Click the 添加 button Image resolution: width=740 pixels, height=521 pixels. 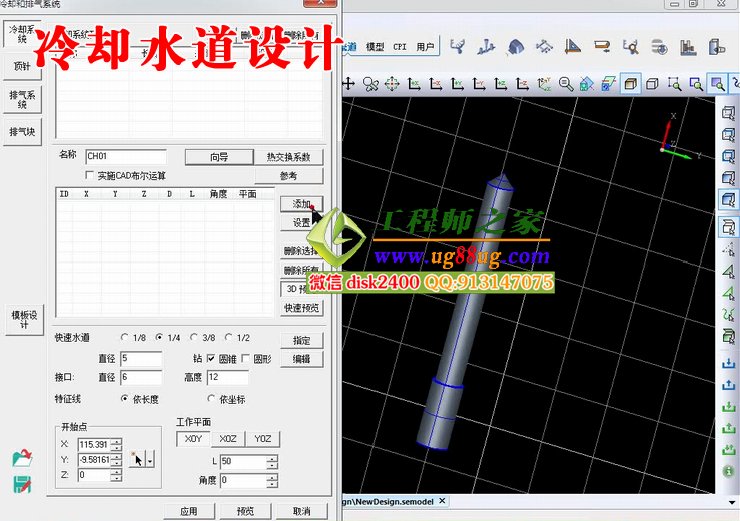(x=301, y=203)
